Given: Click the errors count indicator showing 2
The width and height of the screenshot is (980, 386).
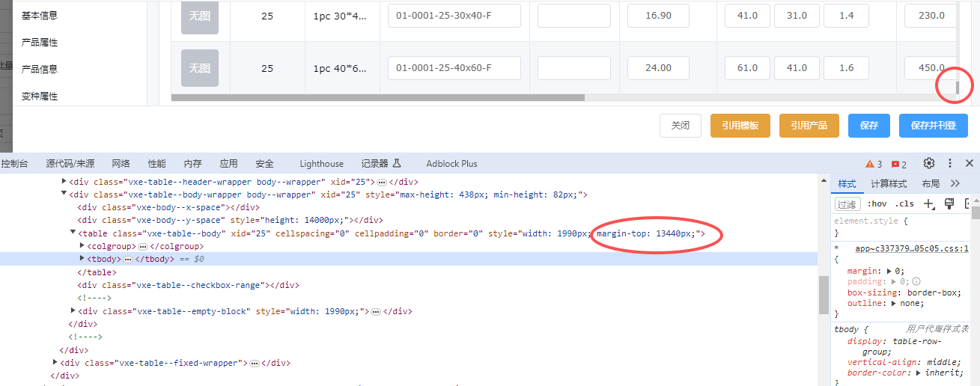Looking at the screenshot, I should pyautogui.click(x=899, y=164).
